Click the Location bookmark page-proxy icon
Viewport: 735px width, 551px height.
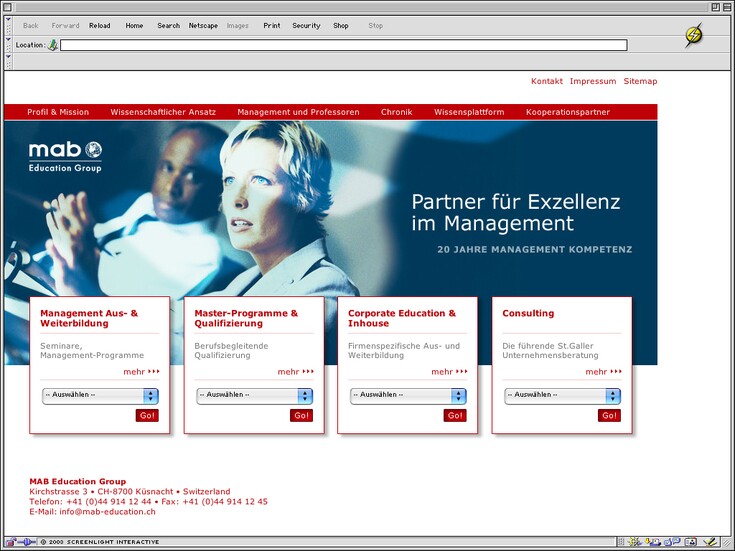click(x=53, y=45)
